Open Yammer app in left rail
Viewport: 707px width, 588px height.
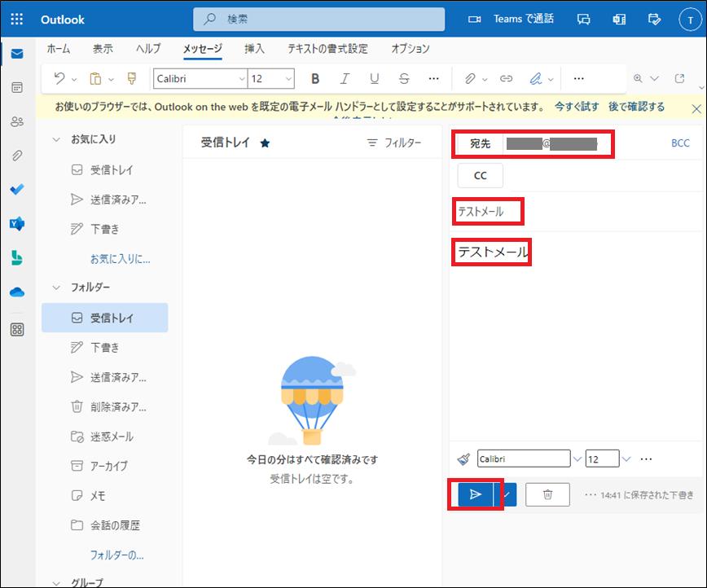coord(17,224)
